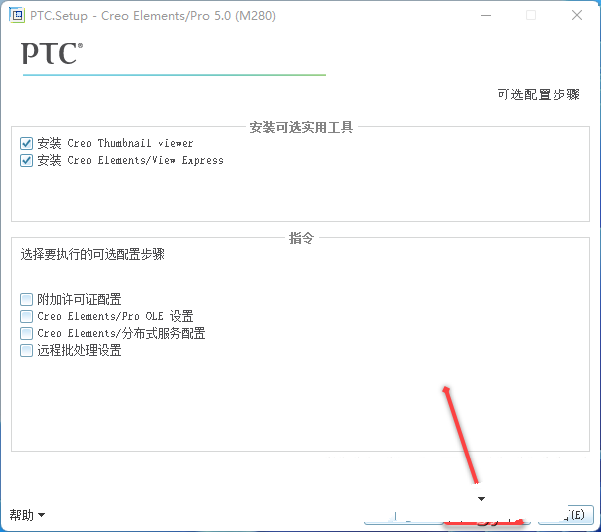Click the 指令 group title

(301, 238)
